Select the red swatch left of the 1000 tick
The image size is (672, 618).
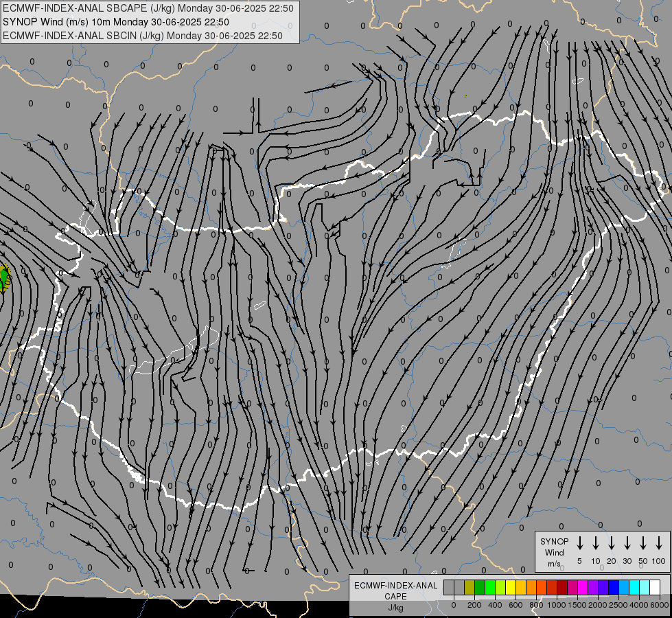(x=553, y=588)
